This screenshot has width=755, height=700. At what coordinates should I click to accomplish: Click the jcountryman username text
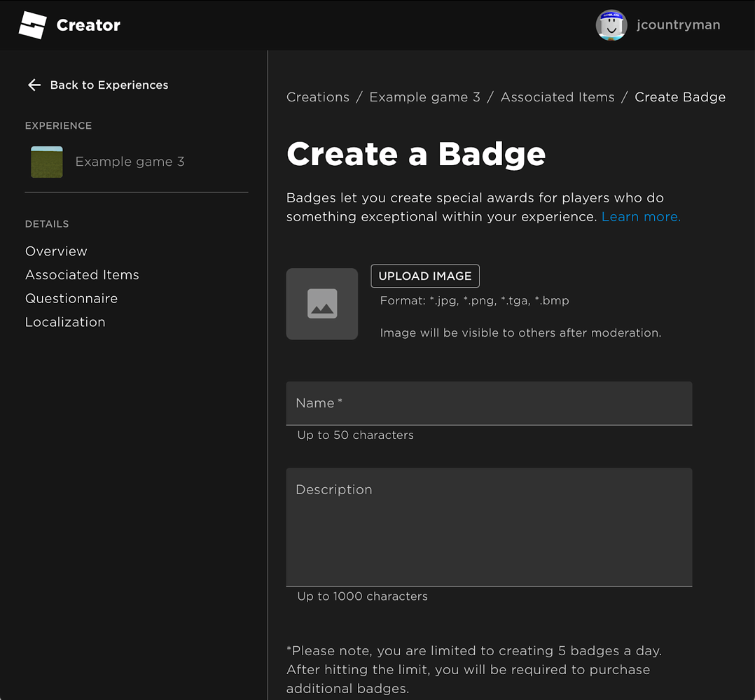tap(679, 24)
